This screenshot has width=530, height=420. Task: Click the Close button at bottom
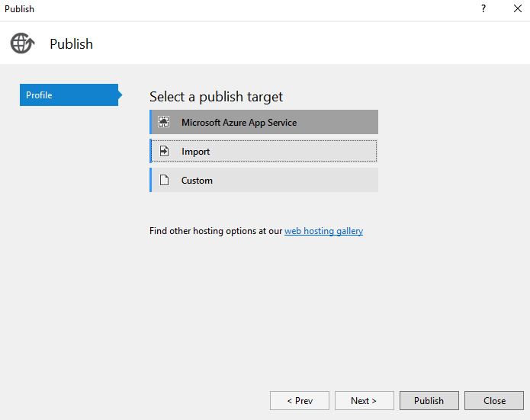494,401
